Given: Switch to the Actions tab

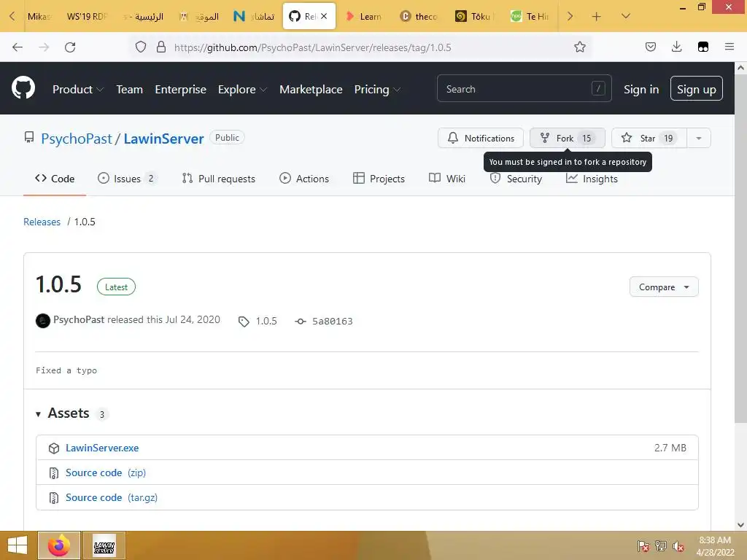Looking at the screenshot, I should click(304, 179).
